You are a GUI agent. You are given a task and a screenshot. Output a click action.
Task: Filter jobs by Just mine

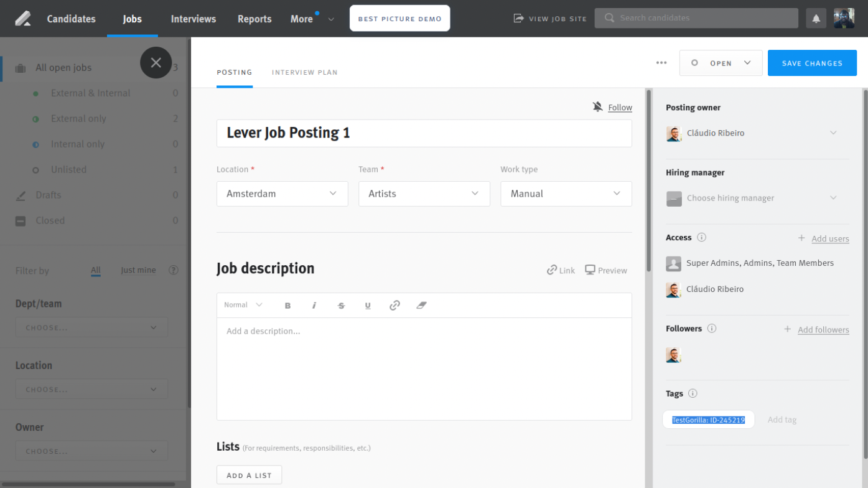coord(138,270)
